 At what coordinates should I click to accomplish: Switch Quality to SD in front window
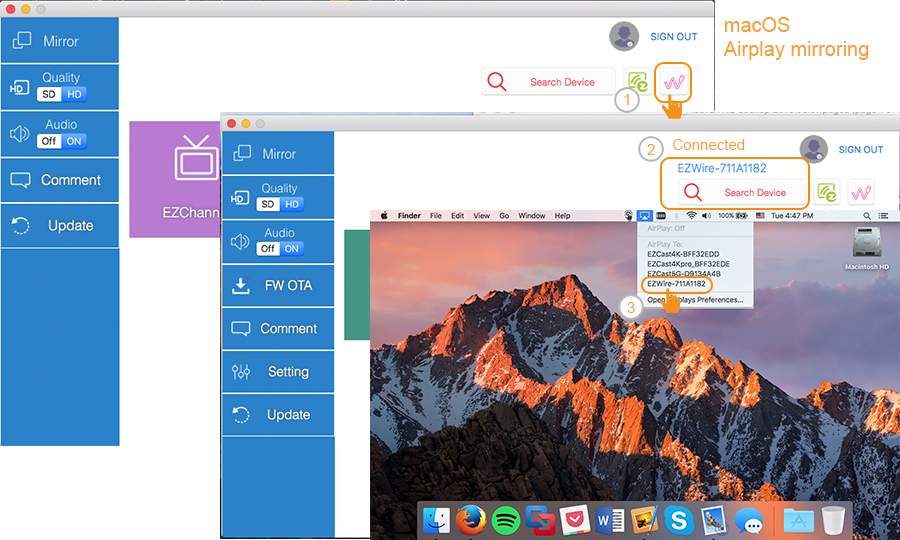[267, 204]
